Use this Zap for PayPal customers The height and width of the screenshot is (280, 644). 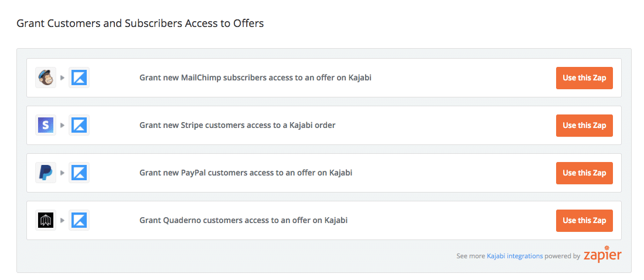coord(584,173)
